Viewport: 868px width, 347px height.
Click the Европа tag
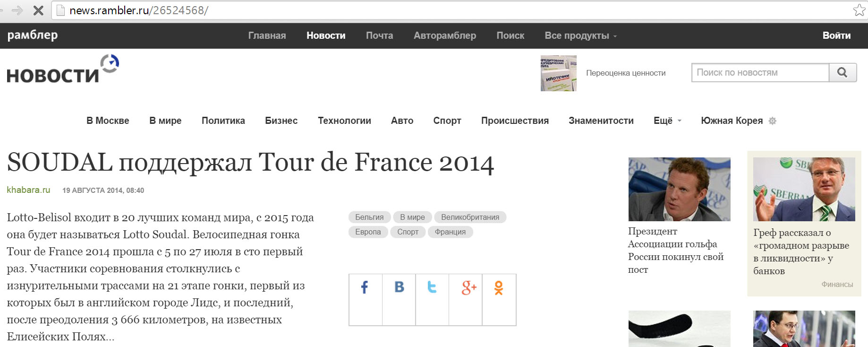368,232
